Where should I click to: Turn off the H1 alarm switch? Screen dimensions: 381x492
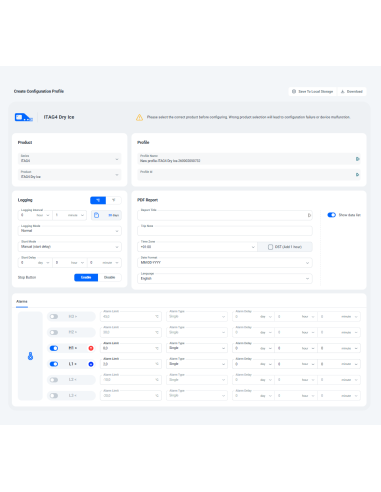pos(54,348)
